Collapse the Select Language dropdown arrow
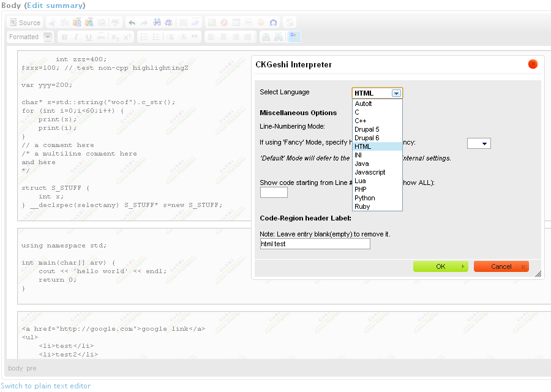 pos(396,93)
